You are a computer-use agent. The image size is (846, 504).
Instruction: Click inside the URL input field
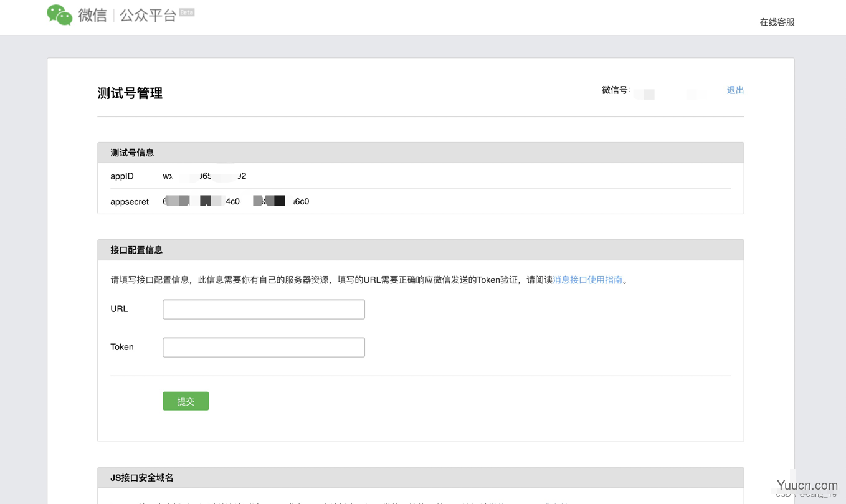coord(263,309)
